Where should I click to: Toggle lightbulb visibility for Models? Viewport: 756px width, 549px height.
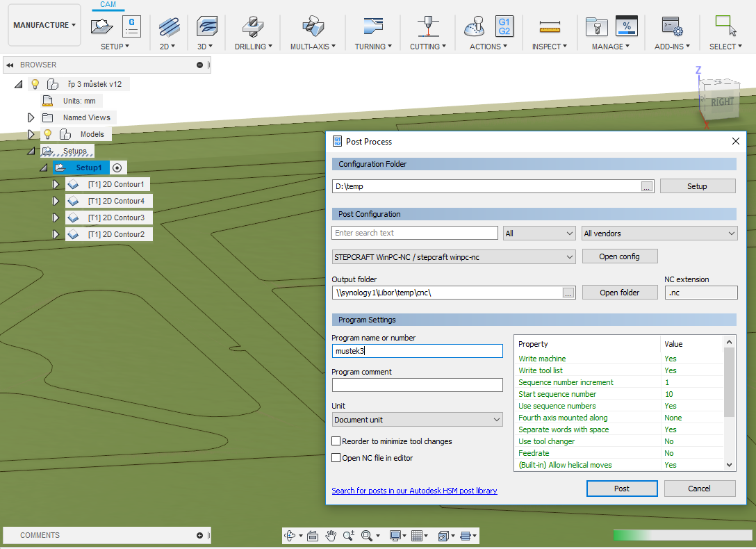coord(48,134)
